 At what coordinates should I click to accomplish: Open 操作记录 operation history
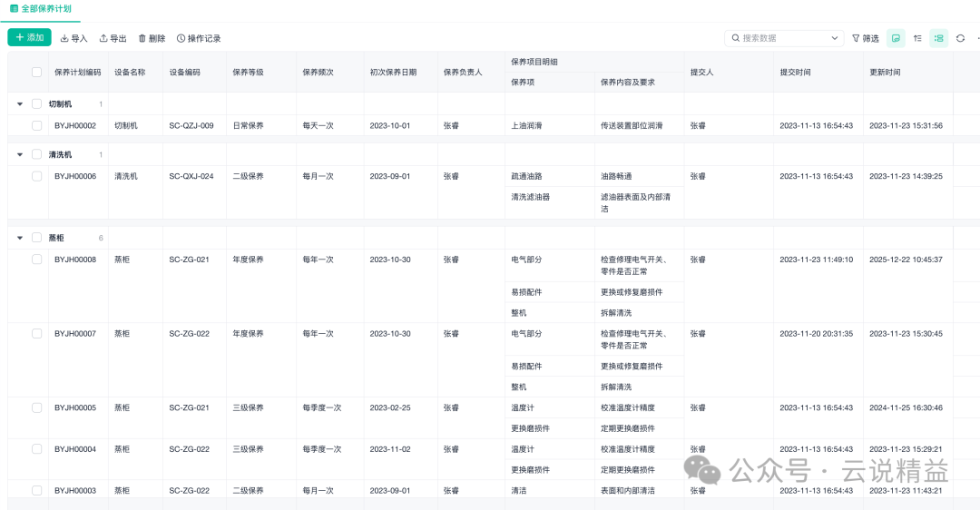coord(199,38)
